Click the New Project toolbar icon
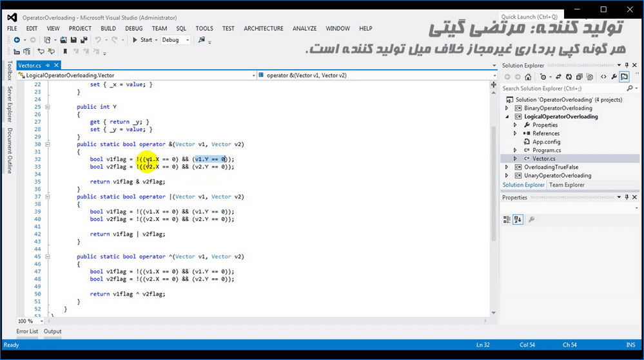Image resolution: width=644 pixels, height=360 pixels. click(x=47, y=40)
